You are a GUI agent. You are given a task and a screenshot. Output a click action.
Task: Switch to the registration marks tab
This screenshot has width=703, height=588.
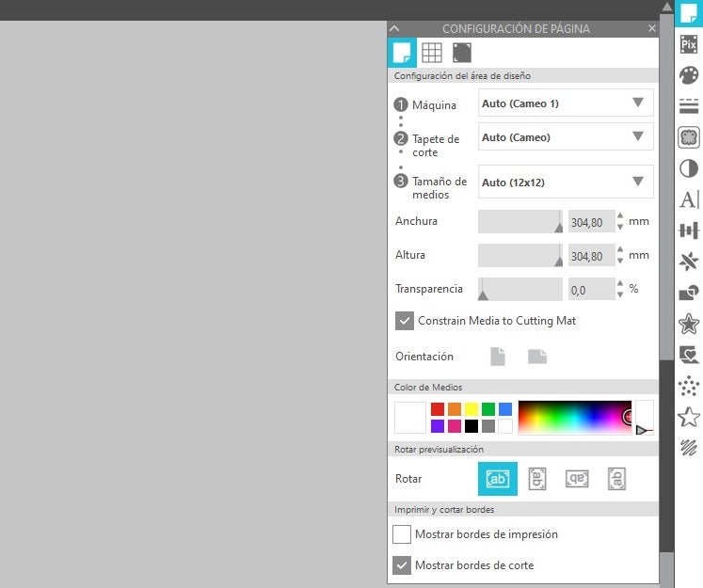[461, 53]
